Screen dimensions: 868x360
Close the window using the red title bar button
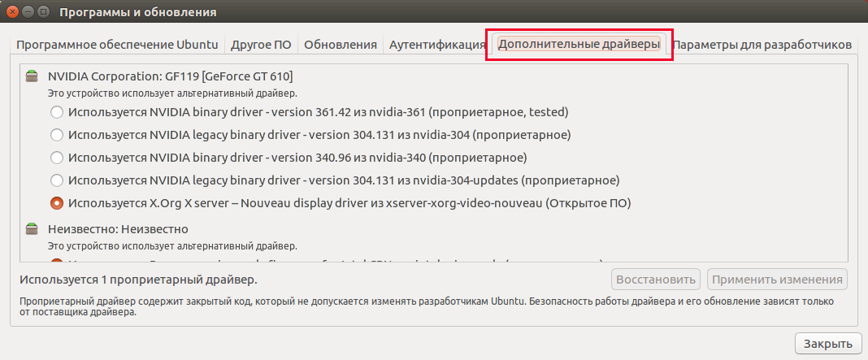click(x=13, y=12)
